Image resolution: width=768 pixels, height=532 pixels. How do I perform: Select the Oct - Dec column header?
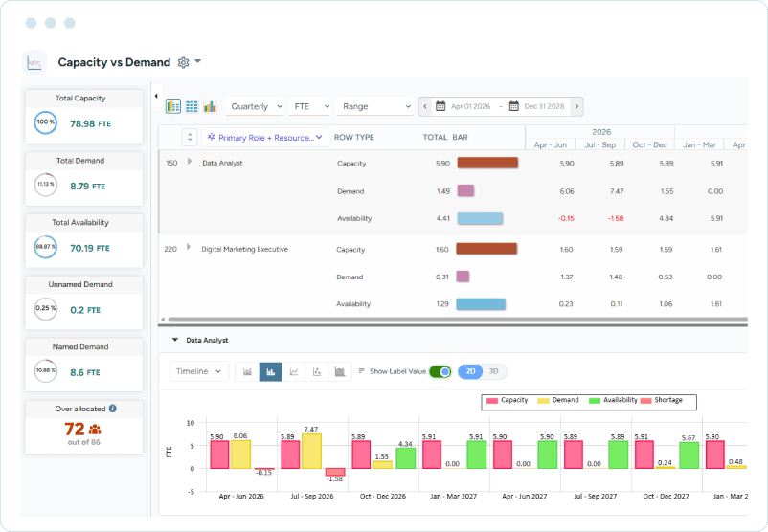pyautogui.click(x=649, y=144)
